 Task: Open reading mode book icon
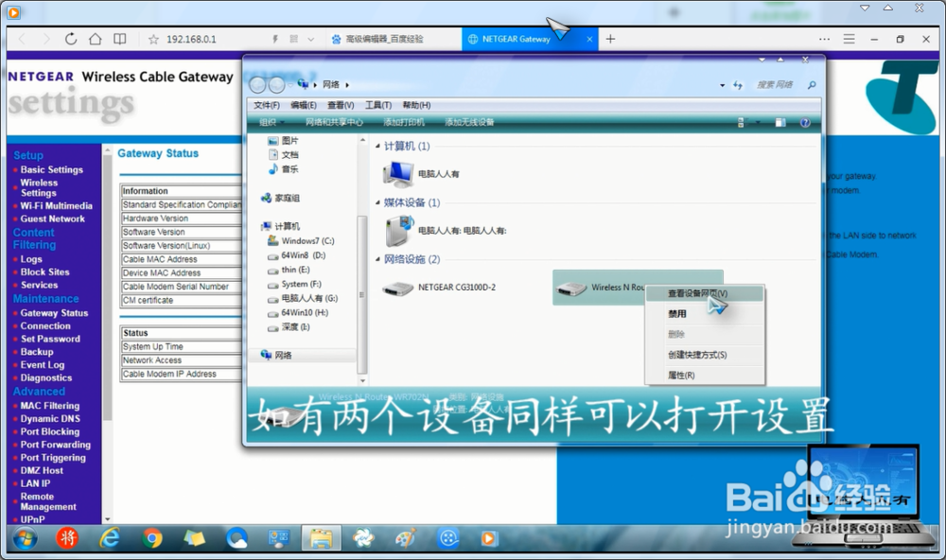coord(120,39)
